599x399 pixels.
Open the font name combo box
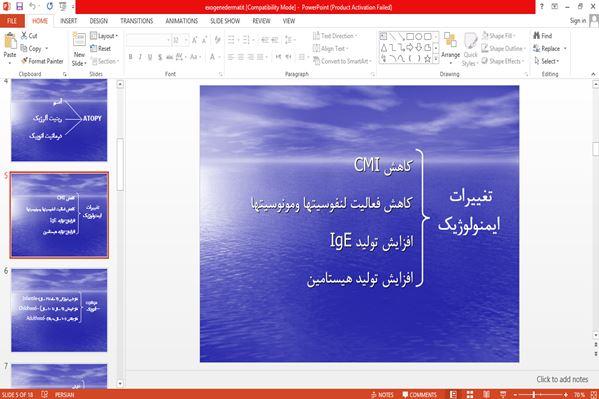click(x=148, y=40)
